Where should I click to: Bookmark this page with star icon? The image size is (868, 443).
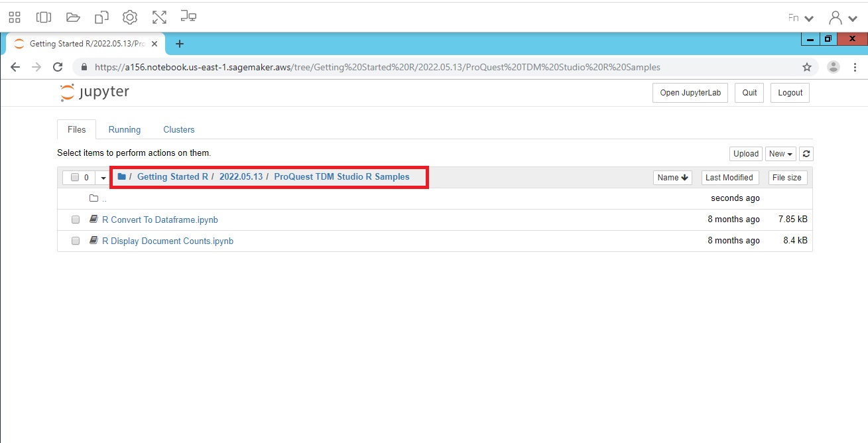coord(807,67)
